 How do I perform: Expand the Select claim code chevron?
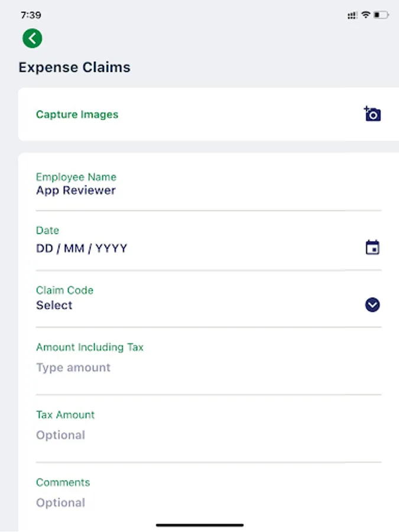click(371, 306)
